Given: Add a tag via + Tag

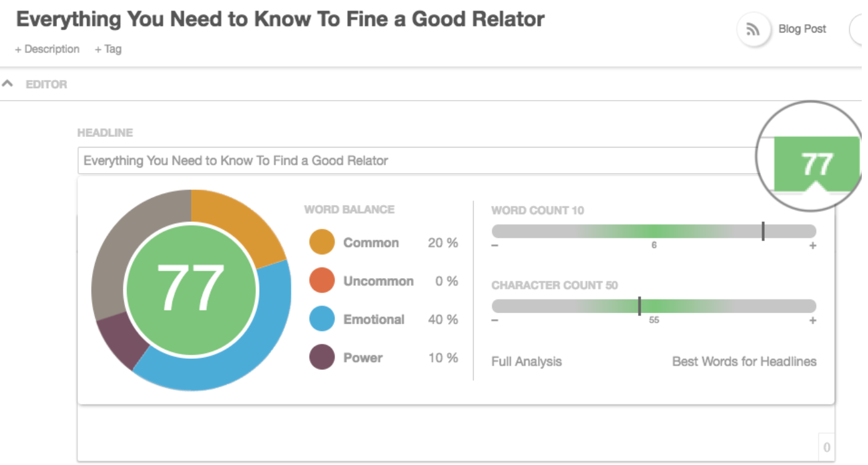Looking at the screenshot, I should (x=108, y=49).
